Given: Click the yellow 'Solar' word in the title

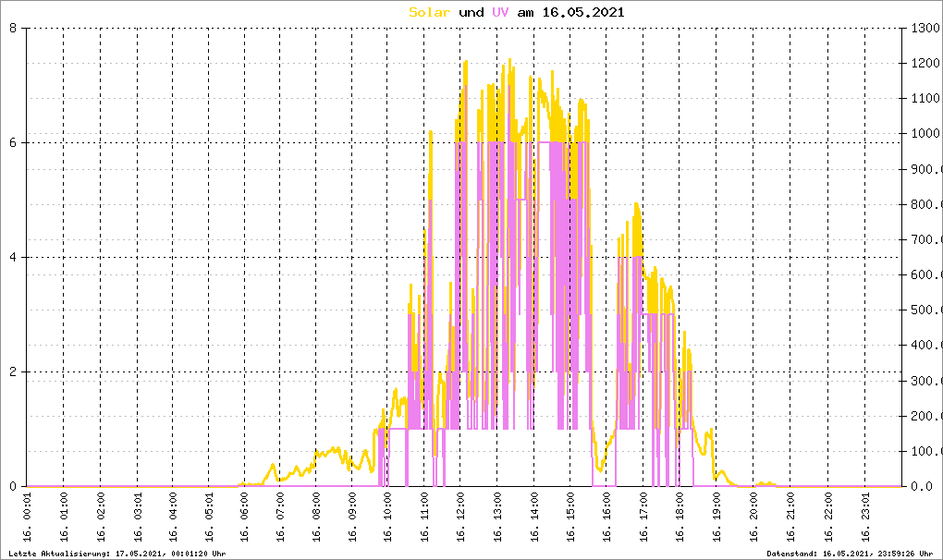Looking at the screenshot, I should (x=429, y=12).
